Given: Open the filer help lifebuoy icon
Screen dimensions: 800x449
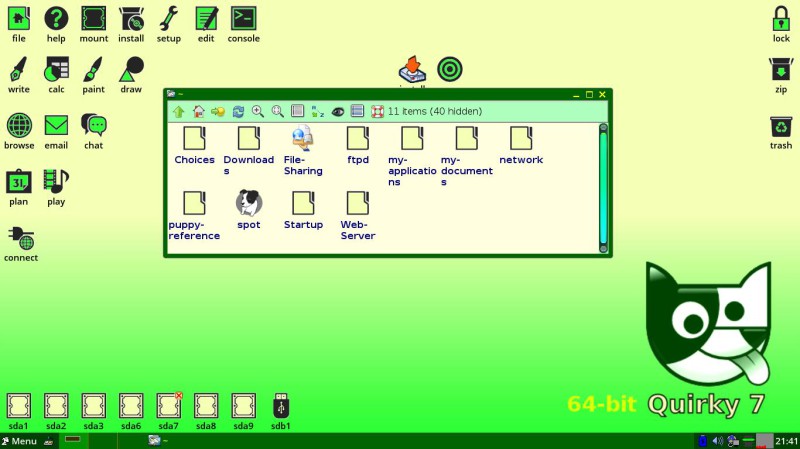Looking at the screenshot, I should [x=377, y=111].
